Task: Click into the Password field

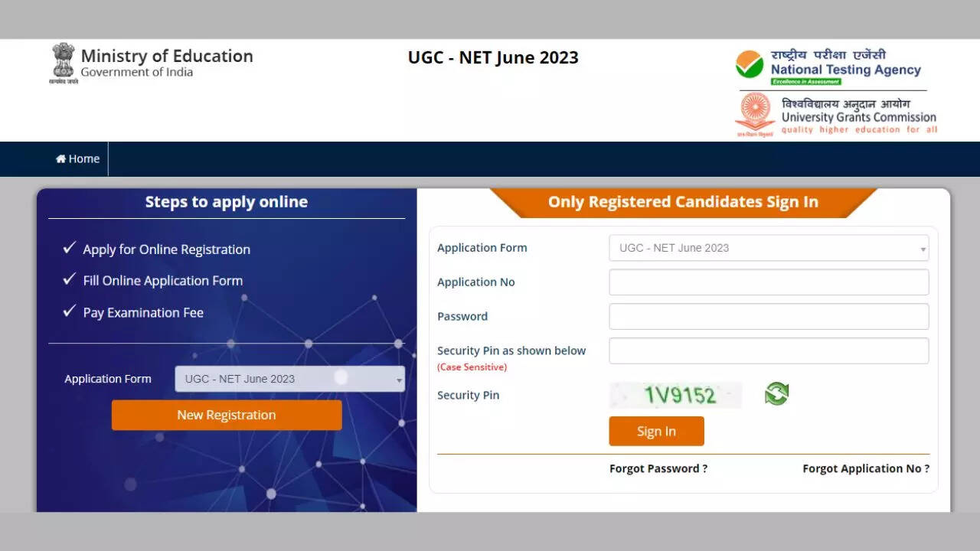Action: click(769, 317)
